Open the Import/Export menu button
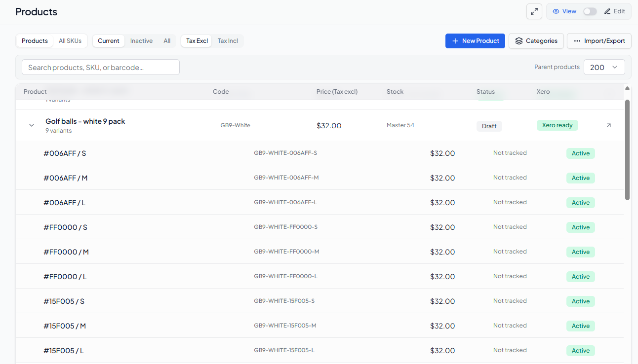The image size is (638, 364). (599, 41)
